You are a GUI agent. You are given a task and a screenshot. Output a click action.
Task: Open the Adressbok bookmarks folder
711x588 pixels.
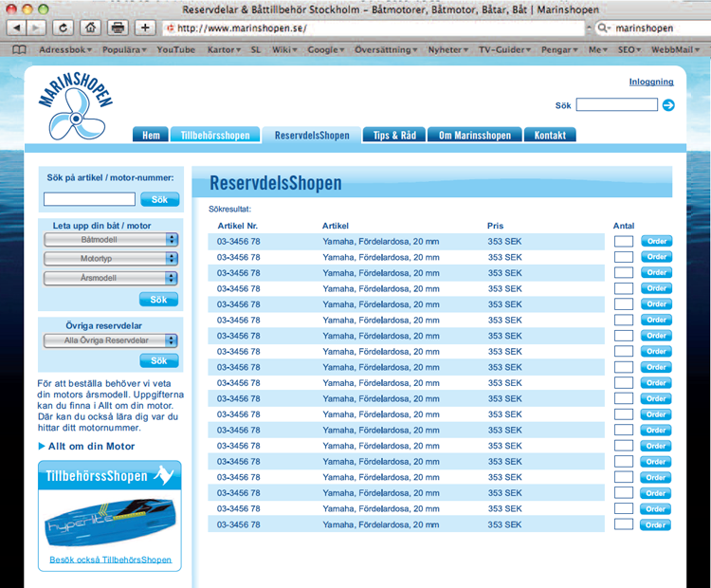click(65, 49)
